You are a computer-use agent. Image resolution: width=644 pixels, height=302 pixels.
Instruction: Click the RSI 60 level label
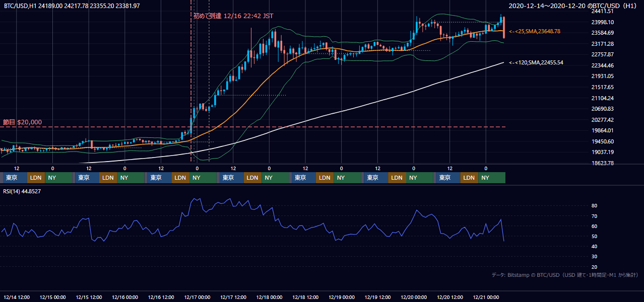(x=594, y=226)
